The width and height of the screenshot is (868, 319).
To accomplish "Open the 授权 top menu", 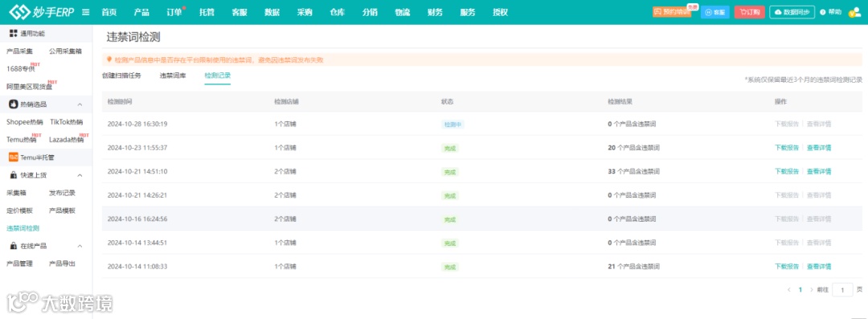I will [x=501, y=12].
